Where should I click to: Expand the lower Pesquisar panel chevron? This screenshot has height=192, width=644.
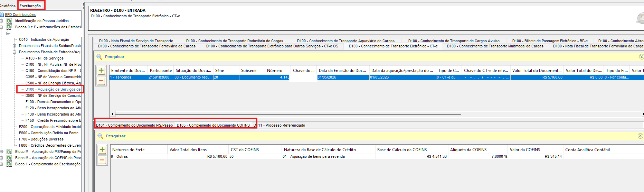tap(640, 136)
